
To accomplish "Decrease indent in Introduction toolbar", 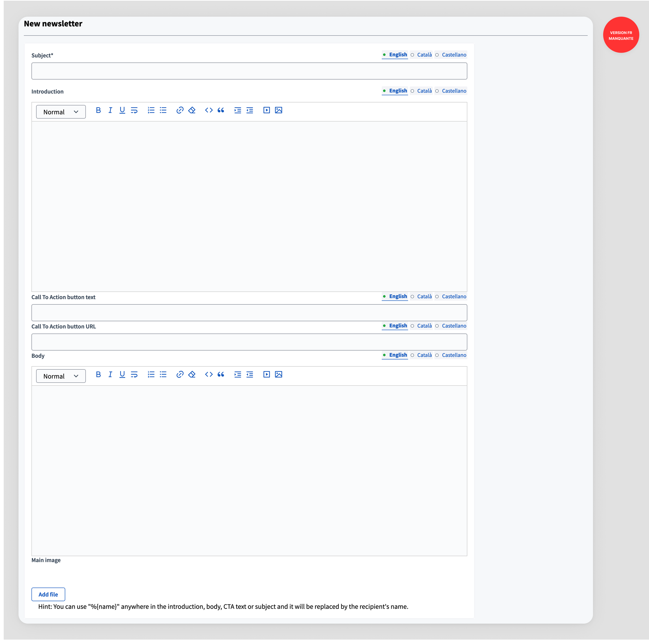I will [x=250, y=110].
